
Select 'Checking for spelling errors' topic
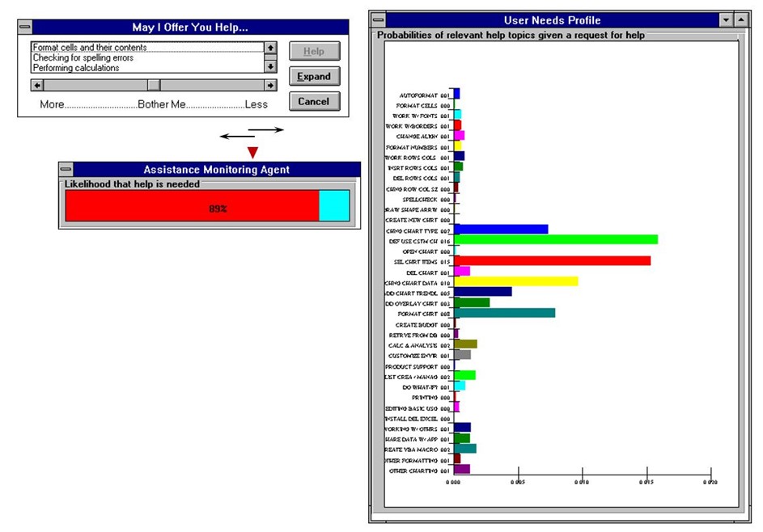(83, 58)
